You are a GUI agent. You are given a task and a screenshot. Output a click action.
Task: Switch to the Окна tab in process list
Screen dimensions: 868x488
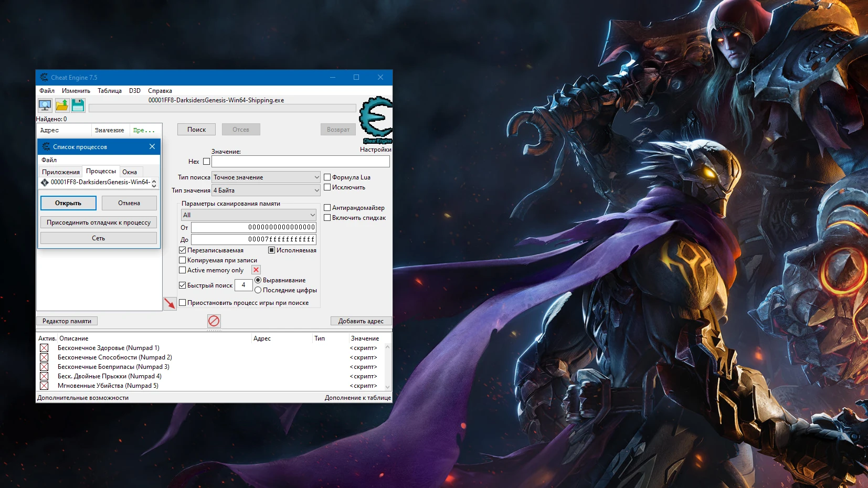[131, 172]
